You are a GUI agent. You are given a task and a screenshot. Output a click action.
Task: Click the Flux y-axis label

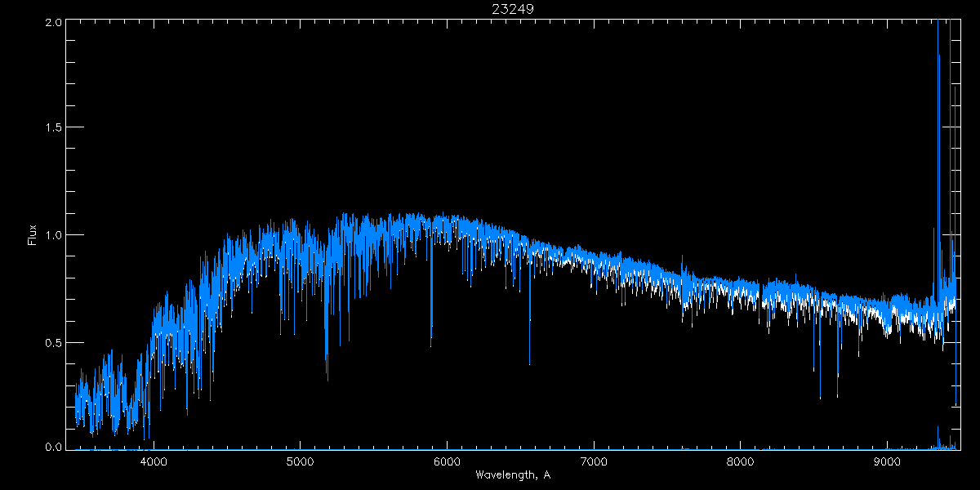tap(33, 235)
